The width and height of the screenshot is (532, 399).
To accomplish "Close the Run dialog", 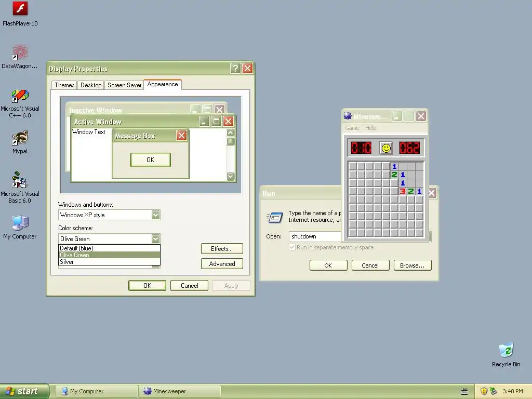I will (432, 193).
